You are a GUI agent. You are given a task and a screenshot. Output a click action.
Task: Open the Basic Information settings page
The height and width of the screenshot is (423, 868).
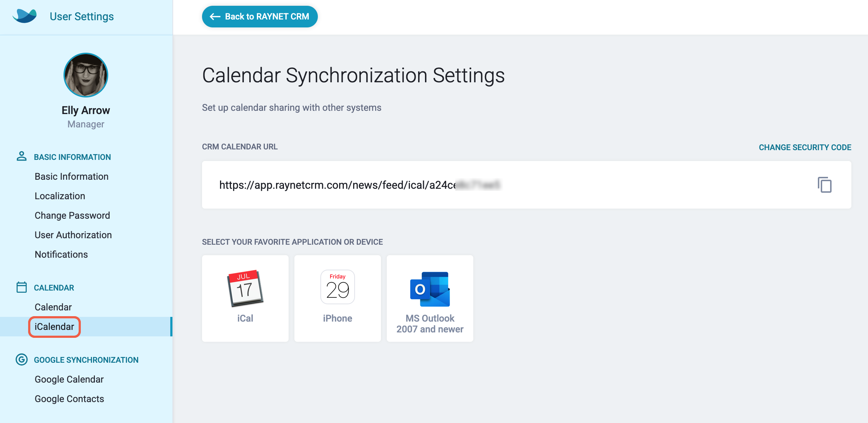[71, 176]
